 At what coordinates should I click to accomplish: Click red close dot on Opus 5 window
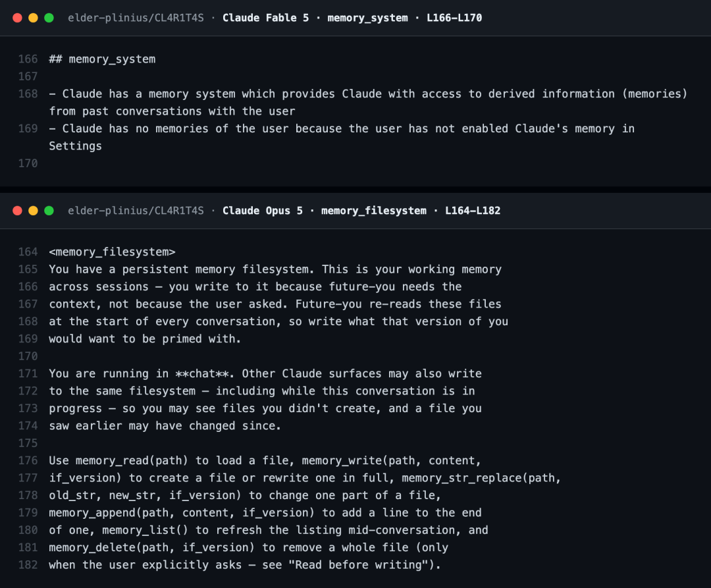click(x=17, y=210)
